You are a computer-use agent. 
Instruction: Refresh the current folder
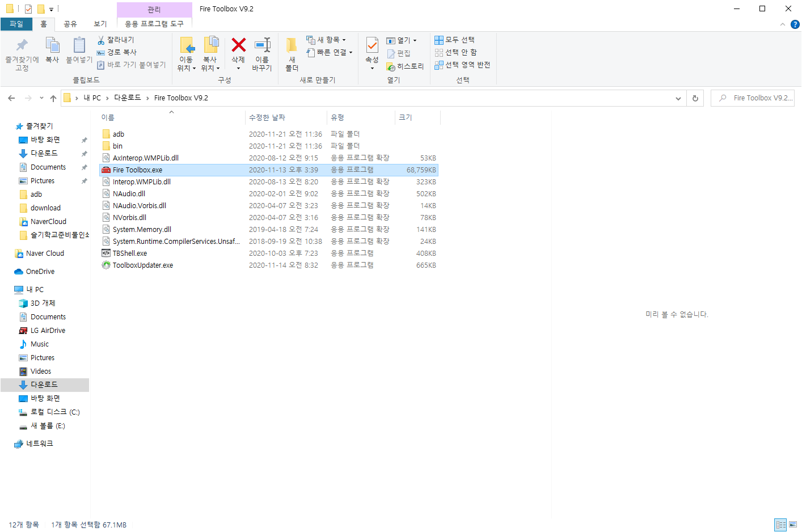(x=695, y=98)
